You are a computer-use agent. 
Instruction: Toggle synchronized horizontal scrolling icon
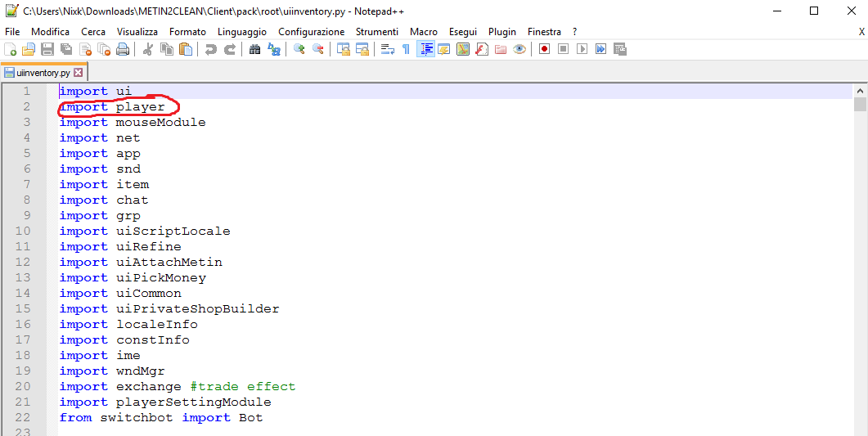point(362,49)
